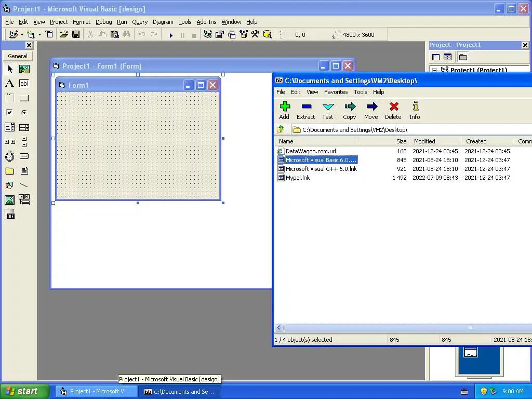Select the OLE container control in toolbox
Screen dimensions: 532x399
(10, 215)
